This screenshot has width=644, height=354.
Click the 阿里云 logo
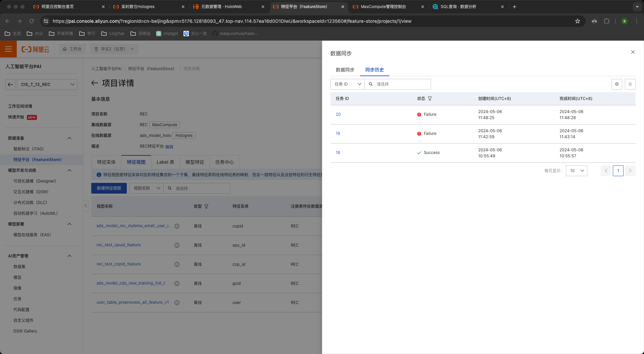pos(35,49)
